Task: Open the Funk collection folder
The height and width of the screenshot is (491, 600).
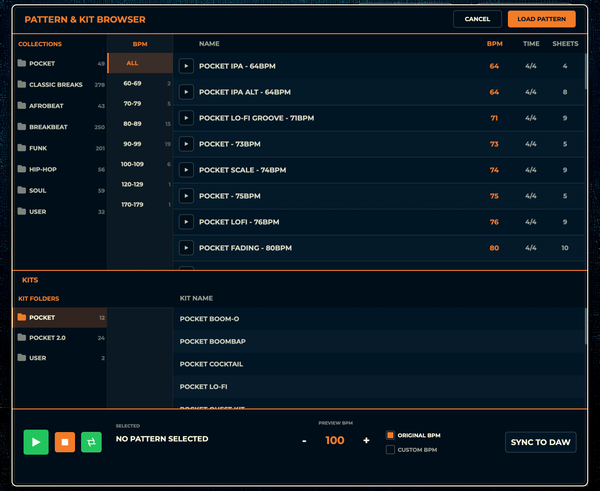Action: point(60,148)
